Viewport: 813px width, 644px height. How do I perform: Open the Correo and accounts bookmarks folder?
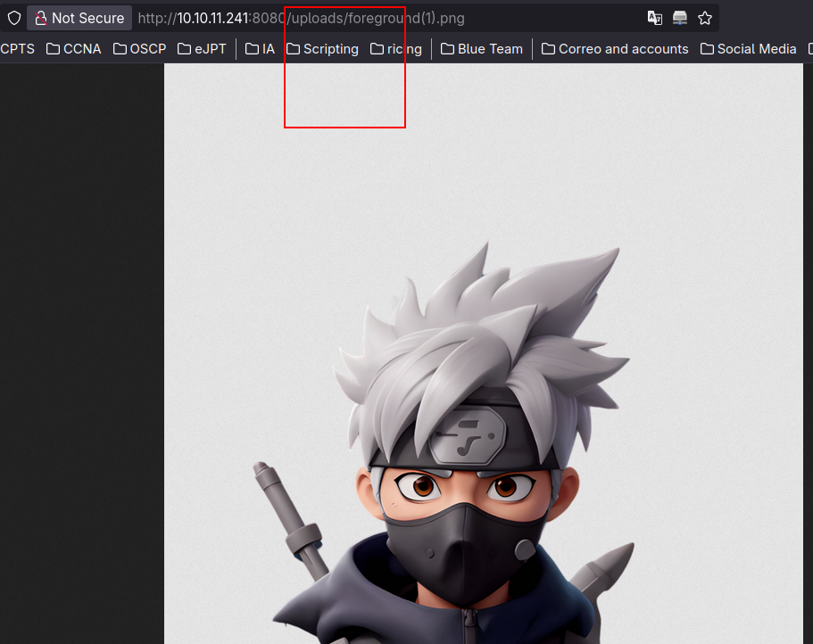point(615,49)
